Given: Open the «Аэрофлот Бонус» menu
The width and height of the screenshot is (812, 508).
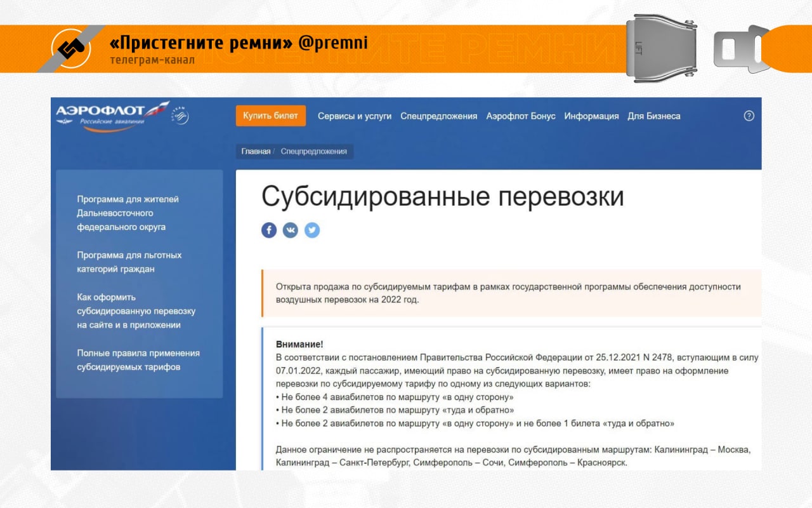Looking at the screenshot, I should click(x=521, y=116).
